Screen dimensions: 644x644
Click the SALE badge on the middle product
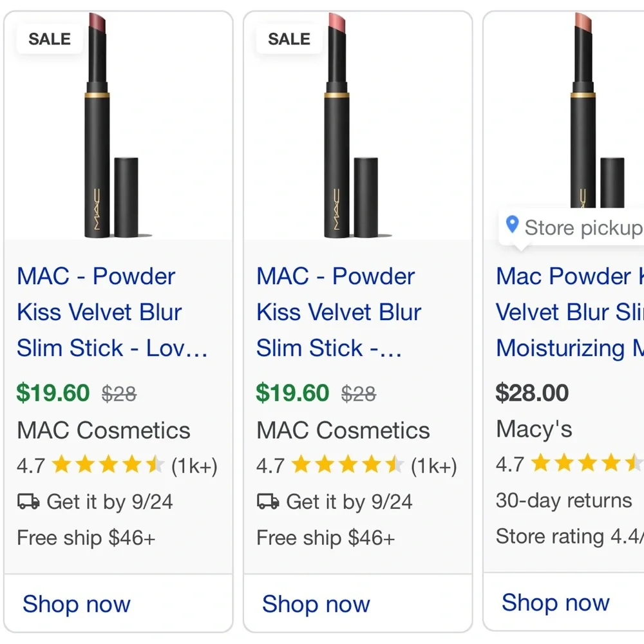point(288,39)
